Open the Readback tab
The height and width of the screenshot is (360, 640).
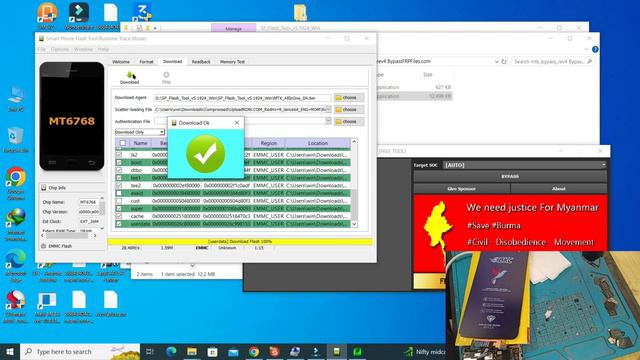(x=201, y=62)
